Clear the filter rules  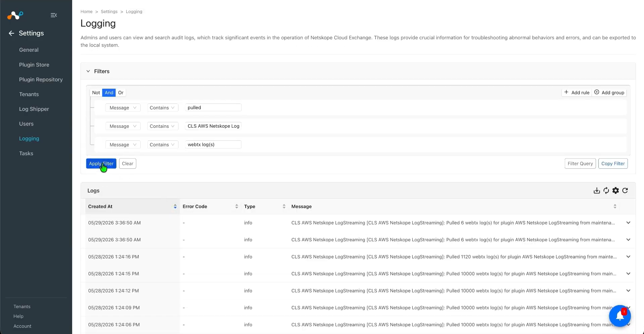[x=128, y=164]
